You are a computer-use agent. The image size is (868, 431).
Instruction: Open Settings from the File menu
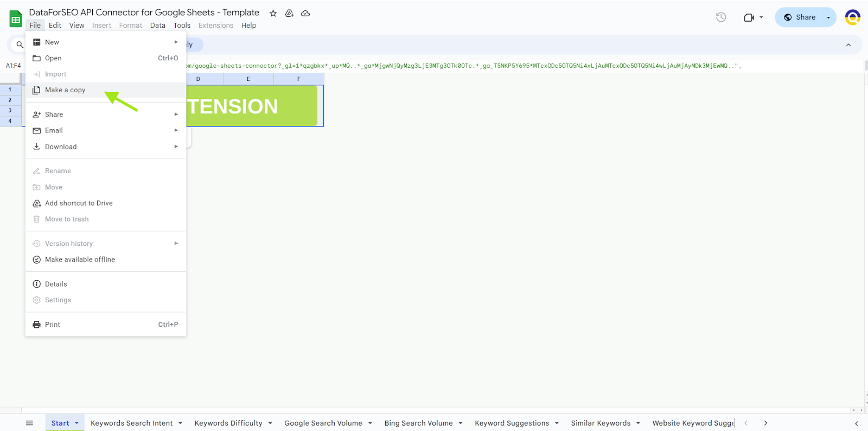point(106,300)
